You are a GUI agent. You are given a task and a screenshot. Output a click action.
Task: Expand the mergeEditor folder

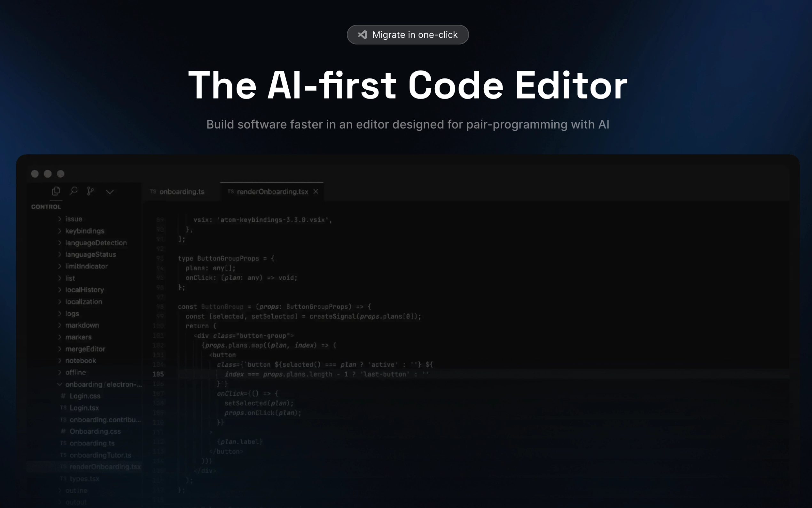(x=85, y=349)
